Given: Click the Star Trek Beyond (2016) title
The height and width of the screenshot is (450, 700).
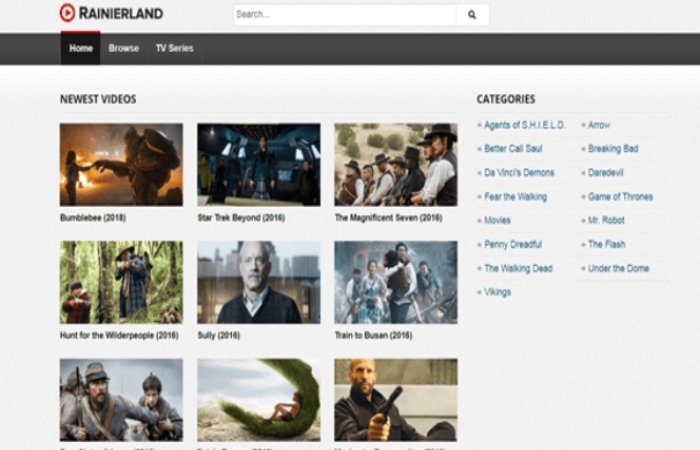Looking at the screenshot, I should 242,218.
